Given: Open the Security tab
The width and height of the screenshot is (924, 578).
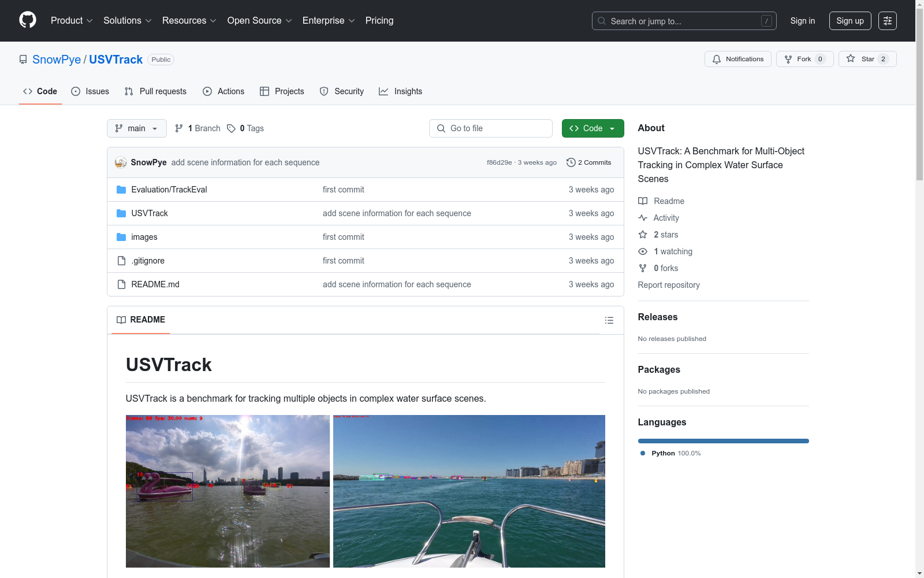Looking at the screenshot, I should click(342, 91).
